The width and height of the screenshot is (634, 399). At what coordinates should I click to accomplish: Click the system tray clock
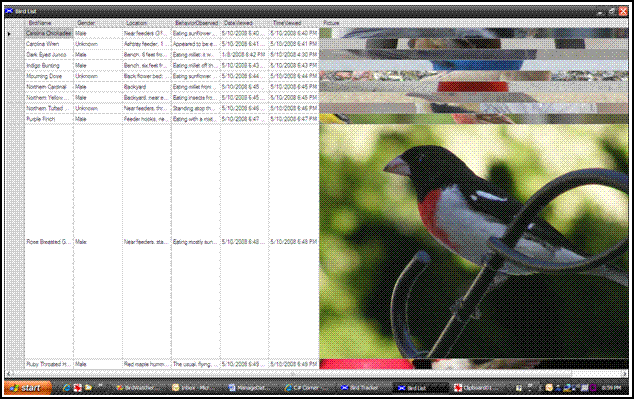click(611, 388)
